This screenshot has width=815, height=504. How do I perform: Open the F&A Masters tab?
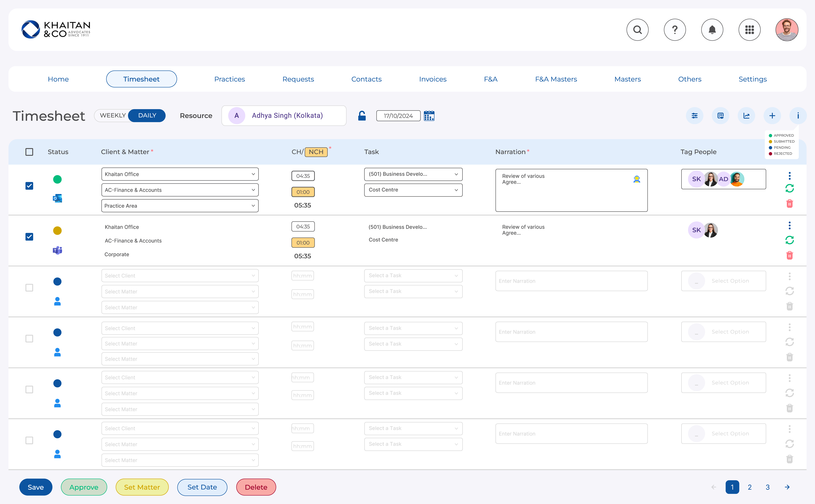(x=556, y=79)
